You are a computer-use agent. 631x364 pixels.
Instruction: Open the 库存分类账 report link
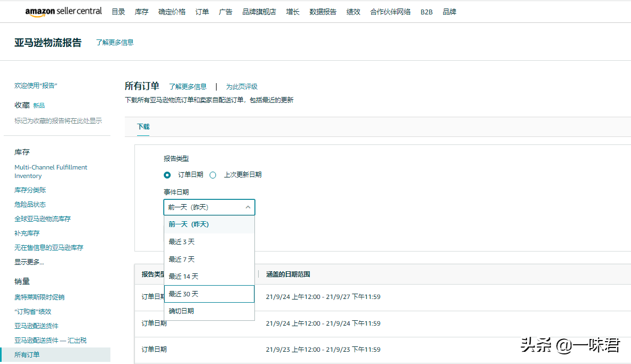30,190
